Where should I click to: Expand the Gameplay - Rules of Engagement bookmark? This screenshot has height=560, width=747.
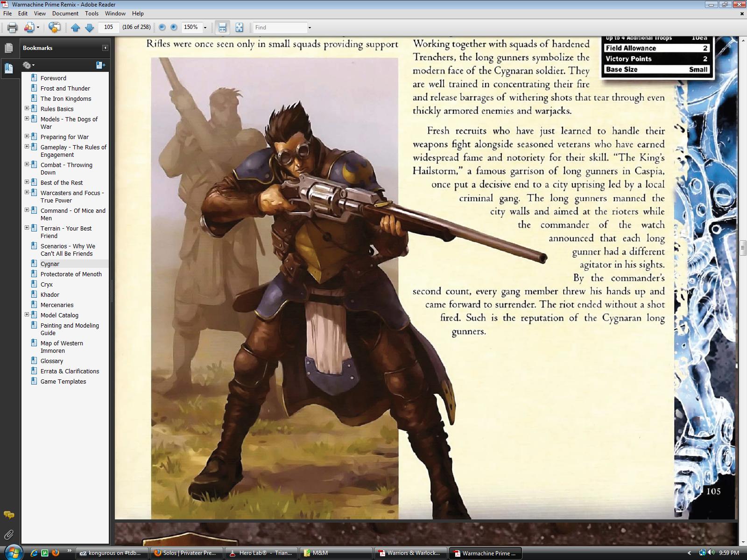(x=27, y=147)
